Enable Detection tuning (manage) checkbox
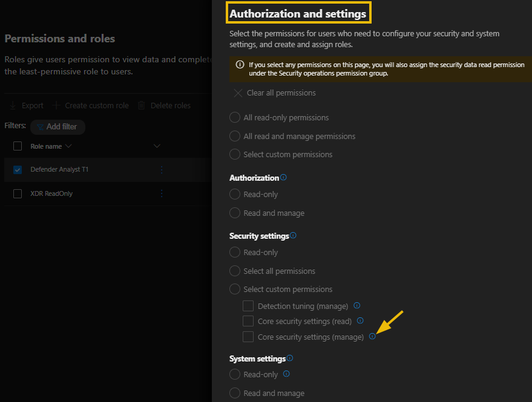 (248, 306)
